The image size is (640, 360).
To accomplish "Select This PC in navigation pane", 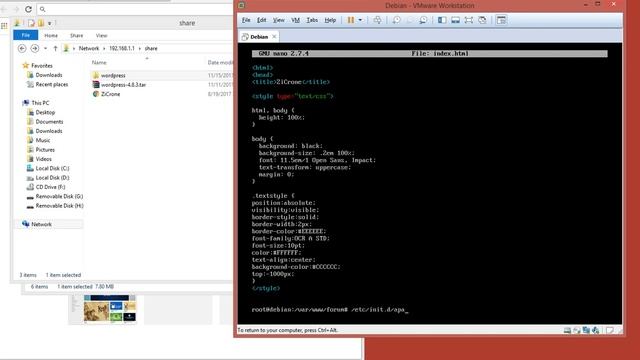I will pos(40,103).
